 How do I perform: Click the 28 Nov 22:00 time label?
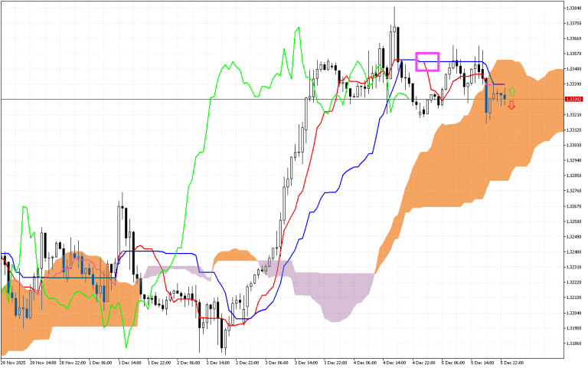tap(73, 363)
